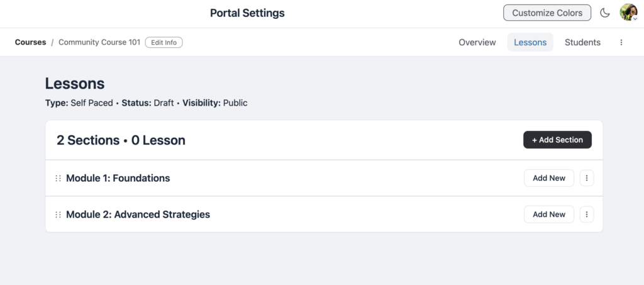Screen dimensions: 644x285
Task: Open the user profile avatar menu
Action: [628, 13]
